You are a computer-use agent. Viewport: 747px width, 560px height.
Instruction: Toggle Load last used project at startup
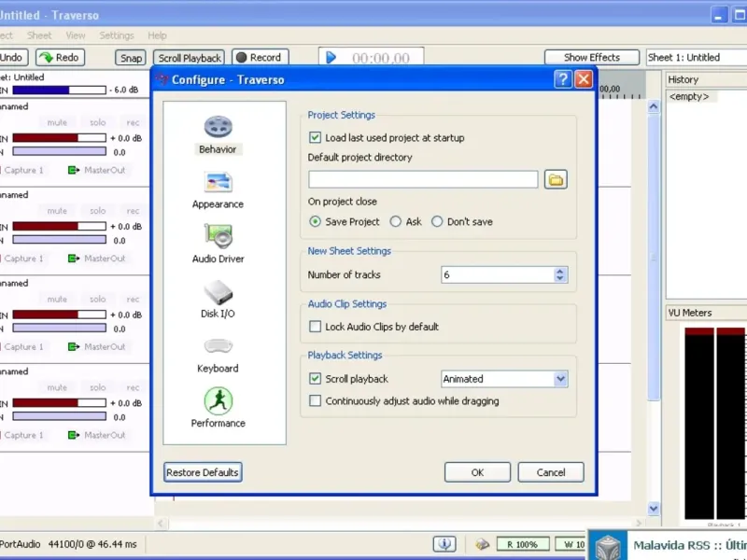tap(315, 137)
